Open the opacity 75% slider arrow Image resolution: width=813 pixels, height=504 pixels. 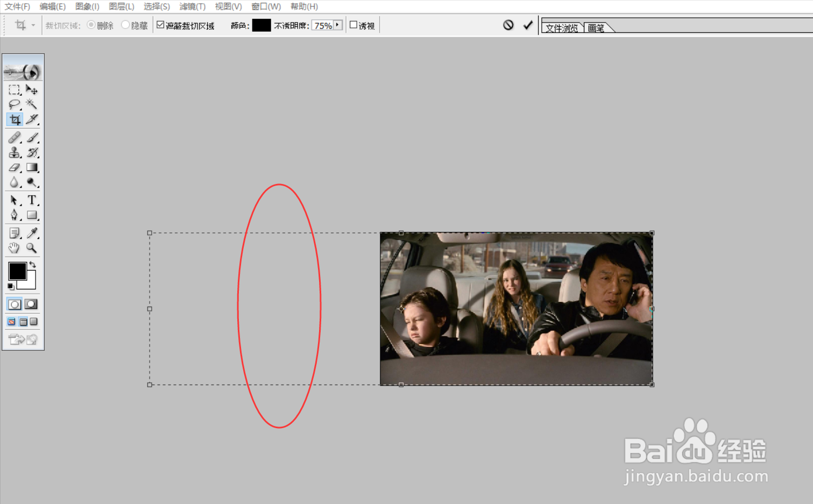[x=337, y=25]
